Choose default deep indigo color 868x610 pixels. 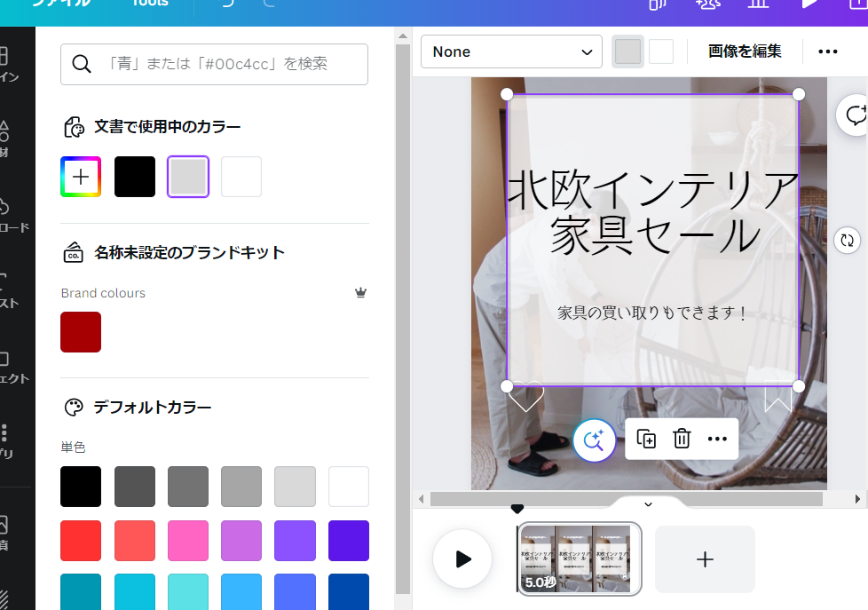coord(349,540)
